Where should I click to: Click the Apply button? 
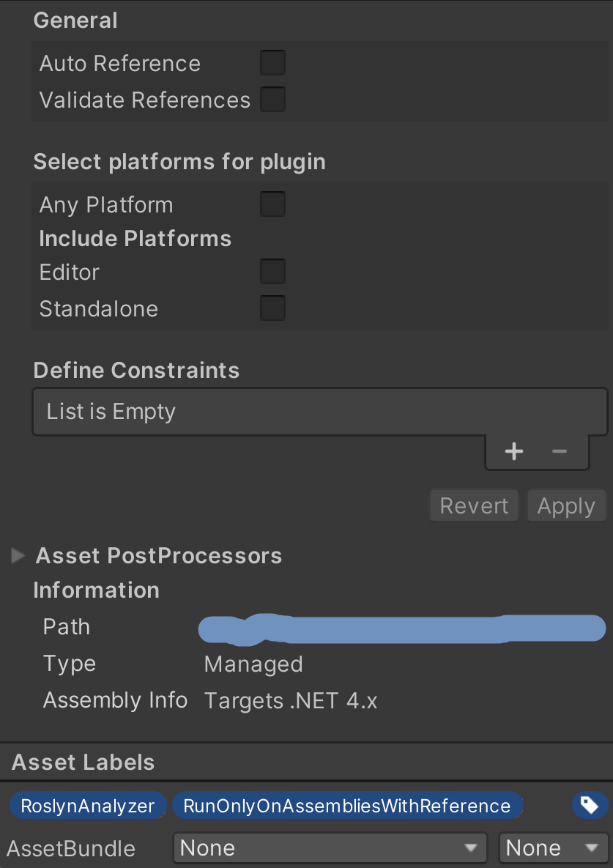[x=566, y=505]
